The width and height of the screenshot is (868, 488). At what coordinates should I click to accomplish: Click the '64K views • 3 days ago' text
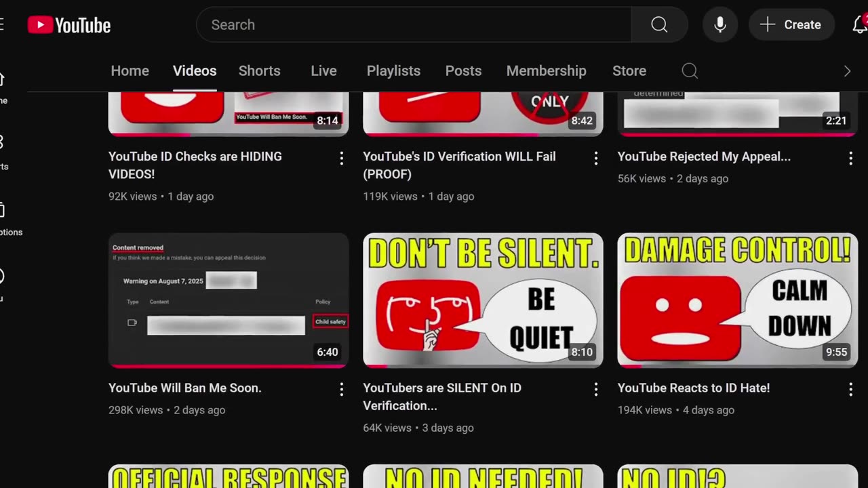418,428
